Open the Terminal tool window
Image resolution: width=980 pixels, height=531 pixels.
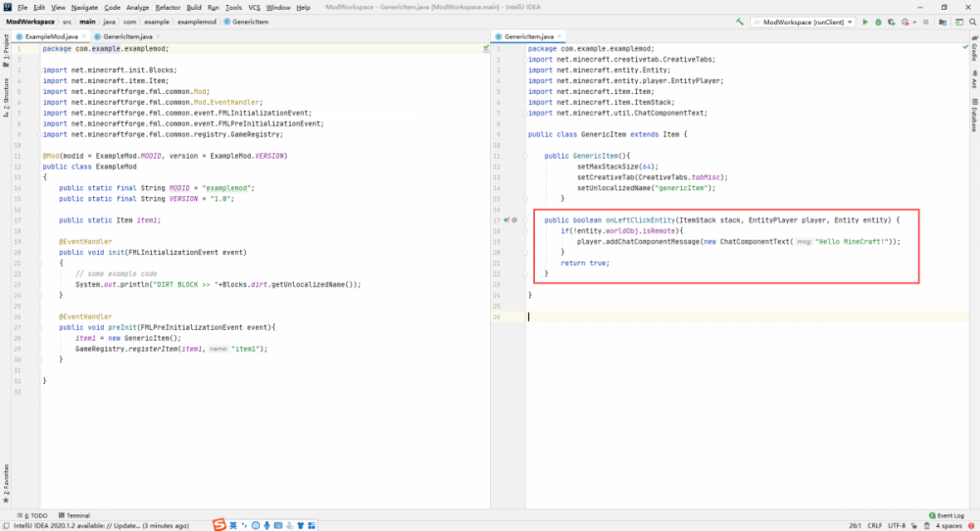click(74, 516)
